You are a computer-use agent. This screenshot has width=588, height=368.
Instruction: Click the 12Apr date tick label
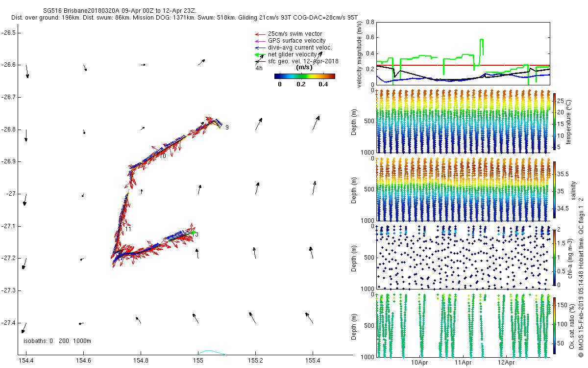506,363
